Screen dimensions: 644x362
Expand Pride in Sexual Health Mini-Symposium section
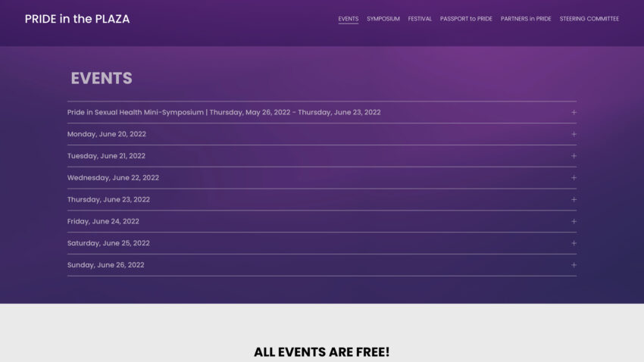click(224, 112)
